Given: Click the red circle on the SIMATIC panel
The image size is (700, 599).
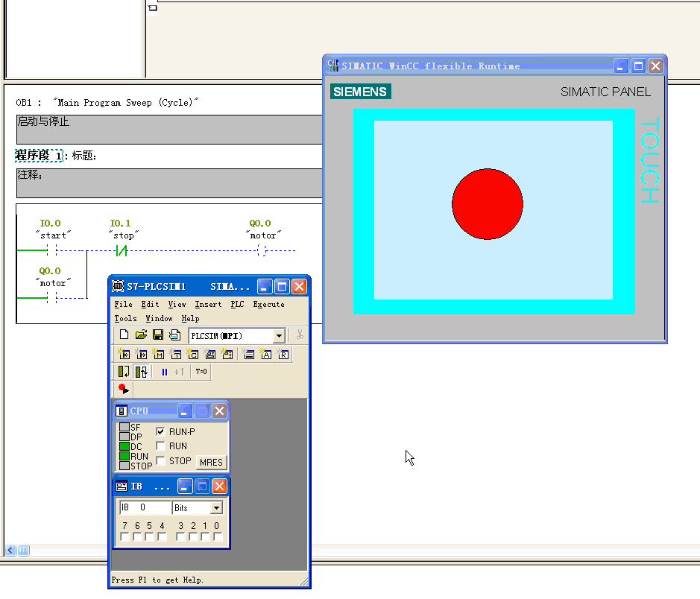Looking at the screenshot, I should pyautogui.click(x=487, y=204).
